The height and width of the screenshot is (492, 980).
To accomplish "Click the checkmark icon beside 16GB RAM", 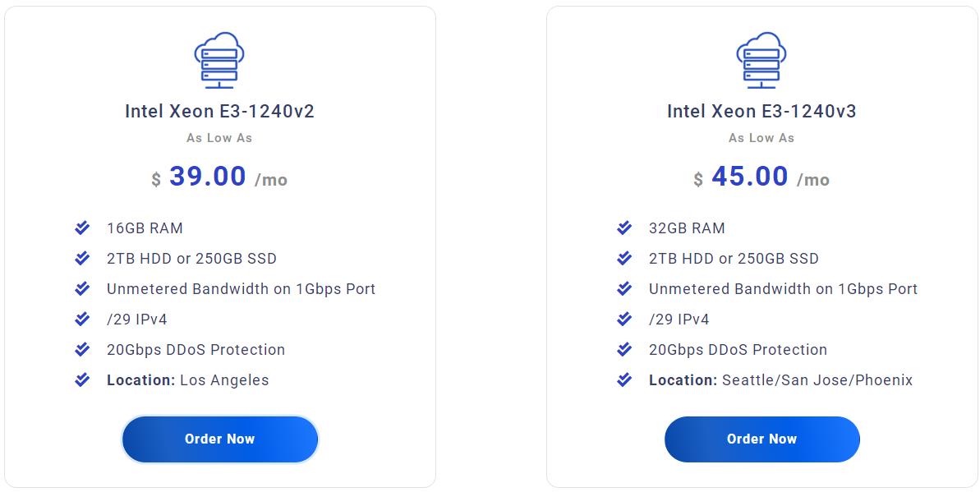I will click(82, 228).
